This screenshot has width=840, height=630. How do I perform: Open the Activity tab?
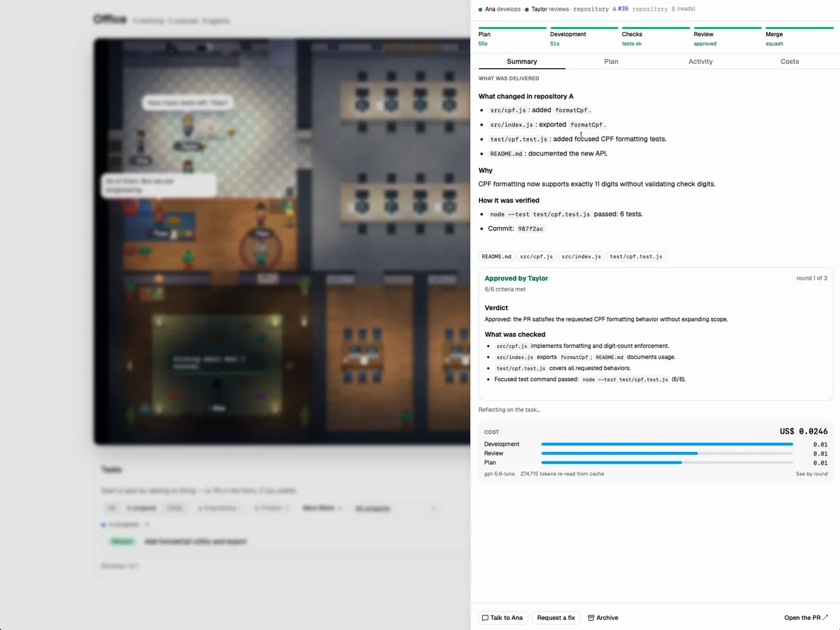701,62
